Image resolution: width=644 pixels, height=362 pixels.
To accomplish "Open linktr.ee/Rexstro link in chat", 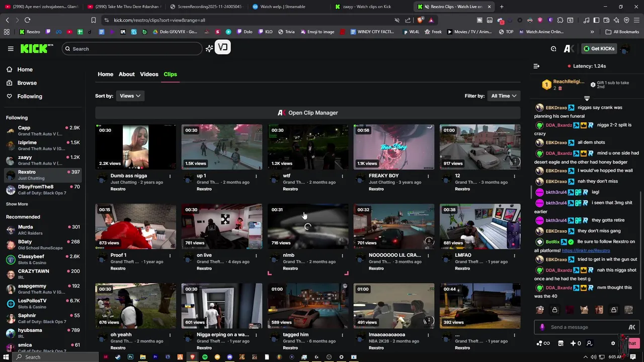I will (586, 250).
